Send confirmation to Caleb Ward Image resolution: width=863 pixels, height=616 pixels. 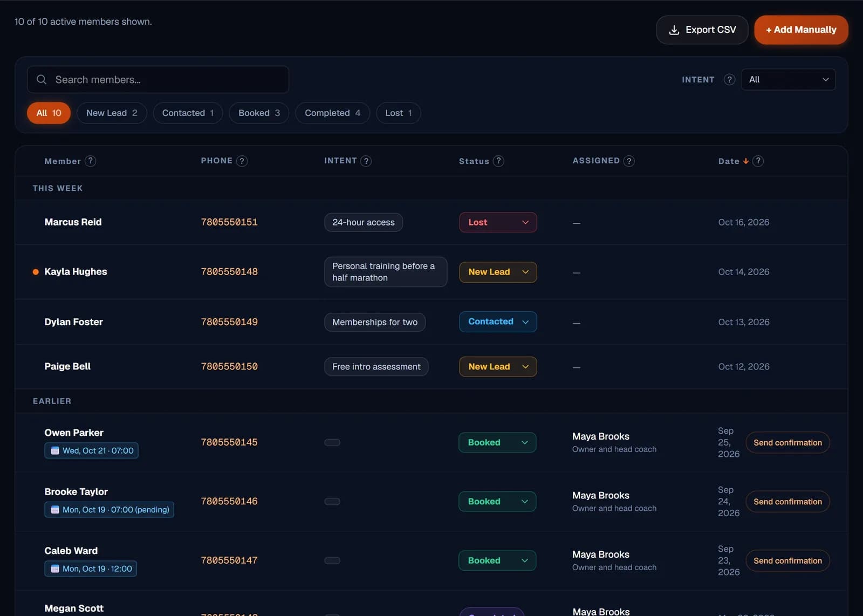pyautogui.click(x=787, y=560)
